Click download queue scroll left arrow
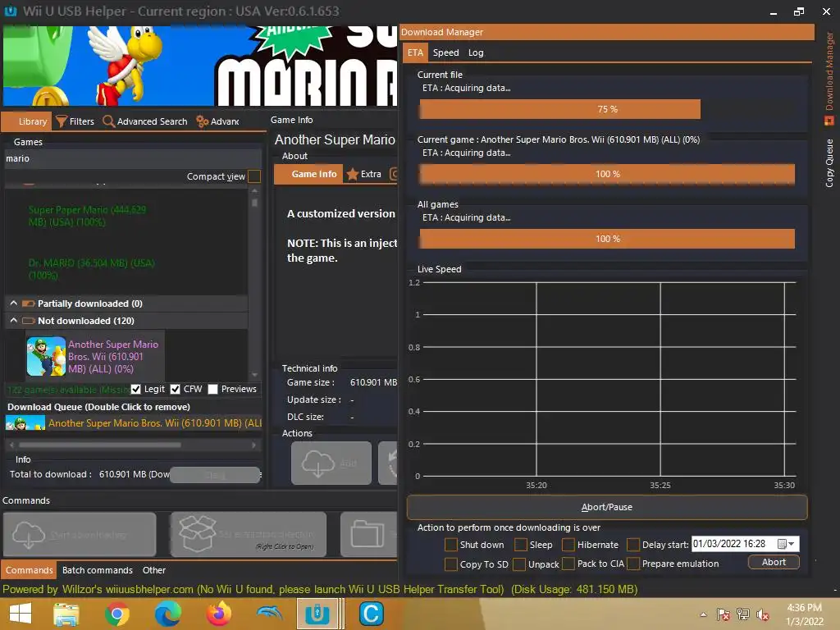 coord(11,445)
